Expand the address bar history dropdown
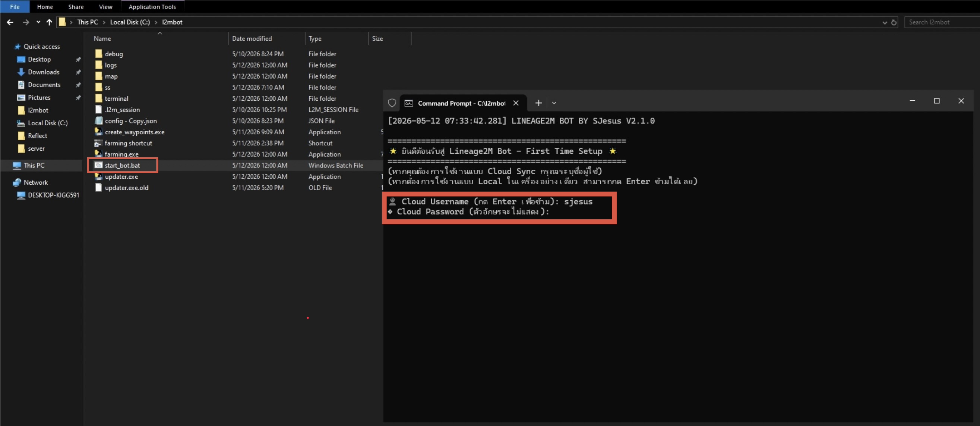The width and height of the screenshot is (980, 426). [885, 22]
